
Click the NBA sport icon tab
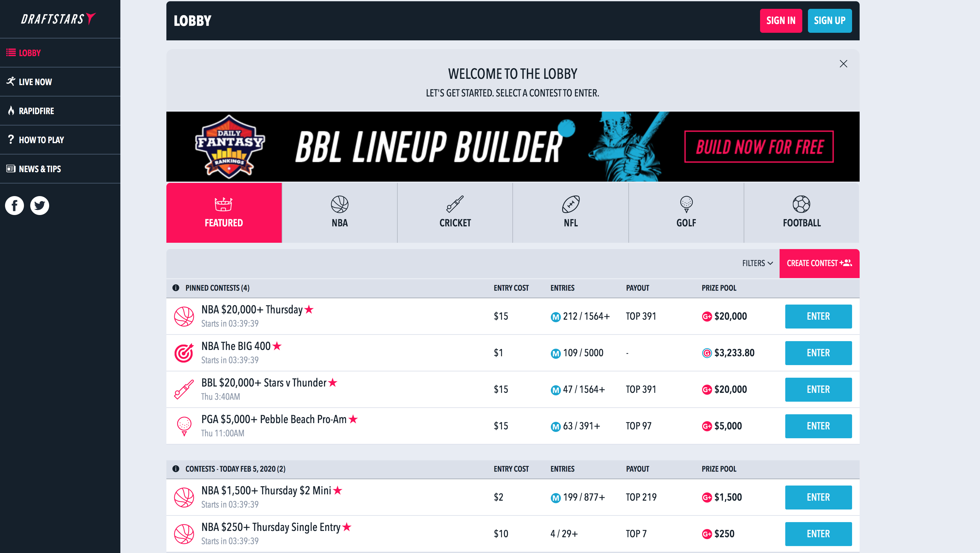click(339, 212)
